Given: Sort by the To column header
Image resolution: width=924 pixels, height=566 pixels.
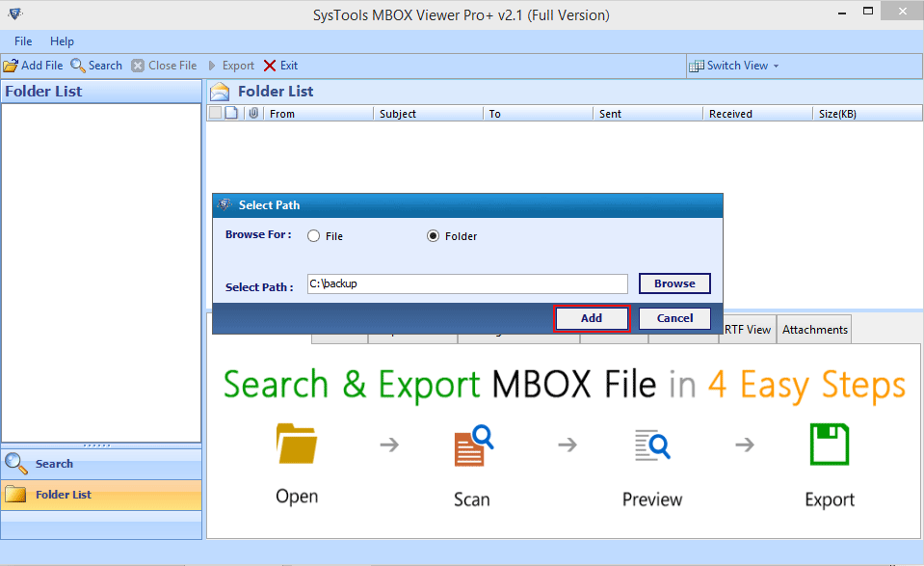Looking at the screenshot, I should click(538, 113).
